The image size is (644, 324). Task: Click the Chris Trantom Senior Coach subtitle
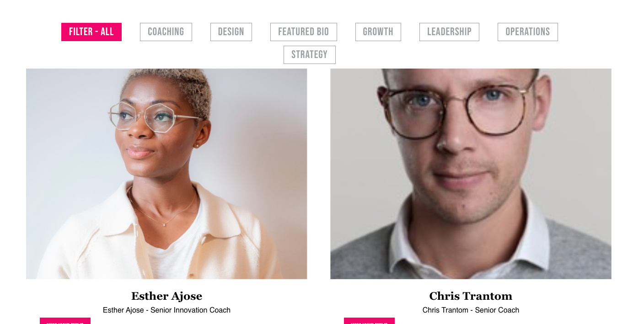471,310
